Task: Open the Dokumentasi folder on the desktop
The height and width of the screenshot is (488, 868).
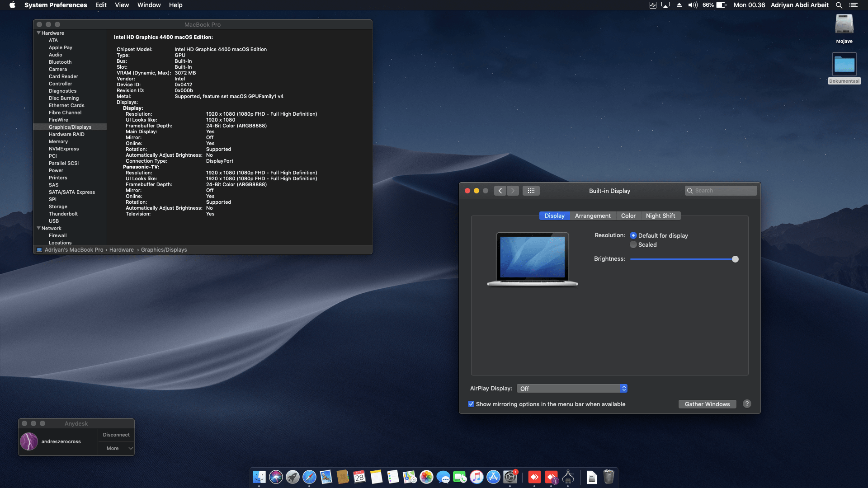Action: click(844, 65)
